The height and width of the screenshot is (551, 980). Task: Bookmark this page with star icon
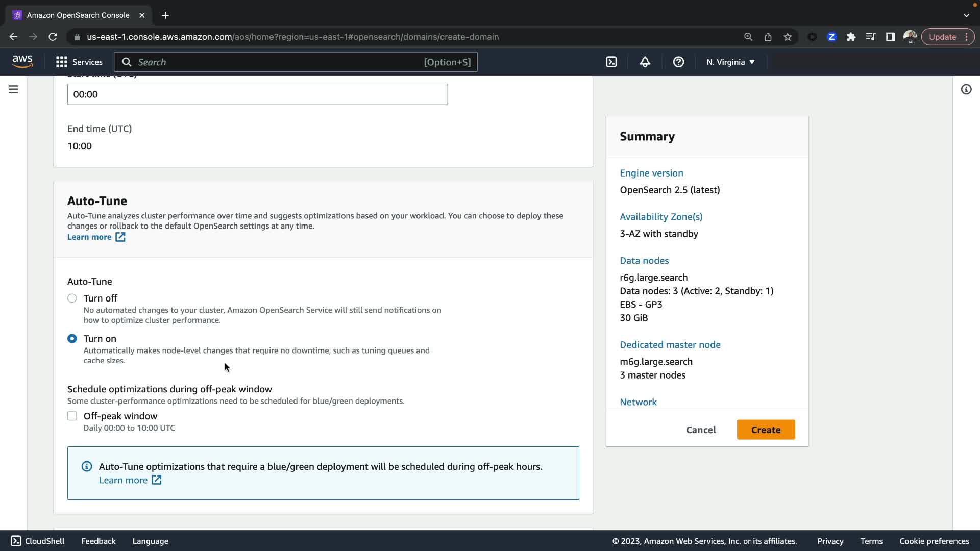(x=788, y=37)
